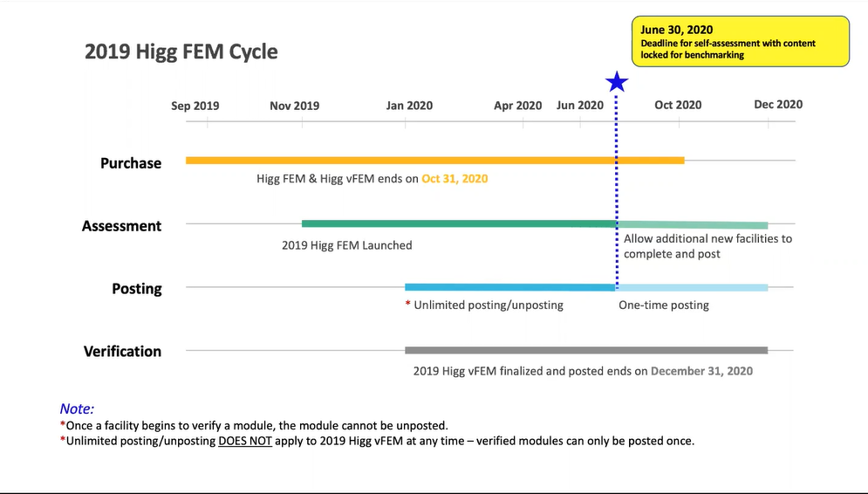Select the Purchase row label
This screenshot has width=868, height=494.
point(131,162)
